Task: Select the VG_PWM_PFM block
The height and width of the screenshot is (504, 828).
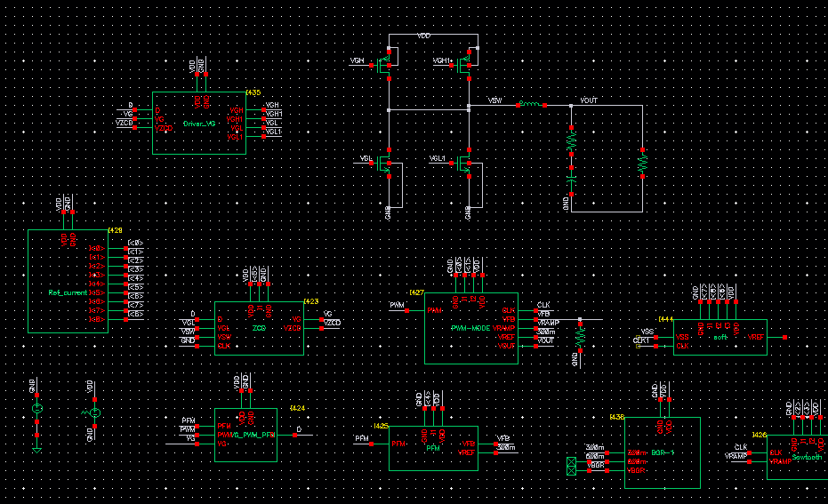Action: tap(246, 435)
